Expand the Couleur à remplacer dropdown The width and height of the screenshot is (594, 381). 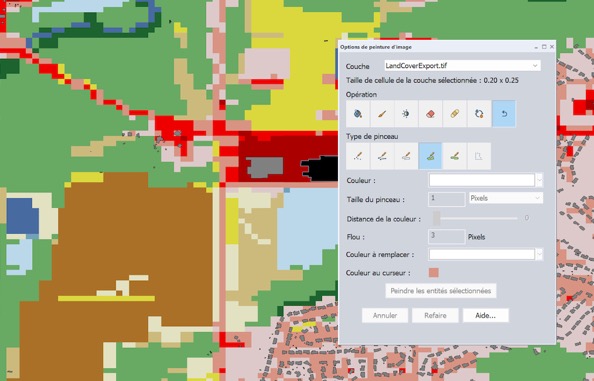pyautogui.click(x=539, y=255)
